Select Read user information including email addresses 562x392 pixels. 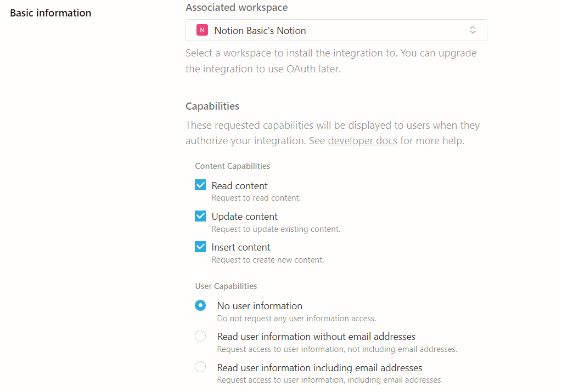point(200,367)
